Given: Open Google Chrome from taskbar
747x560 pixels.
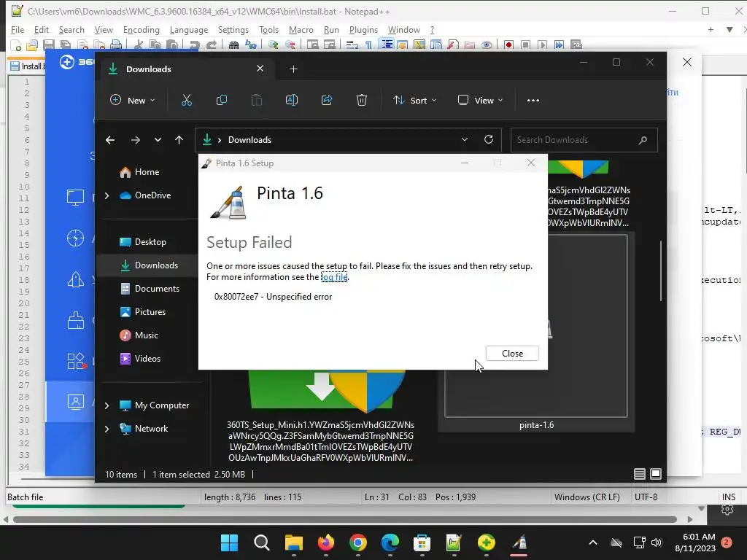Looking at the screenshot, I should point(357,542).
